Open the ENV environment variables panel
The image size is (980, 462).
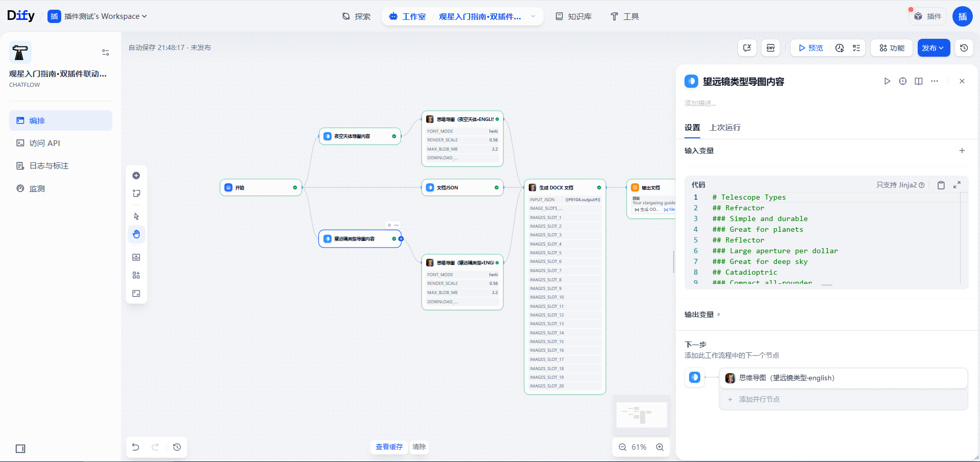[x=771, y=48]
